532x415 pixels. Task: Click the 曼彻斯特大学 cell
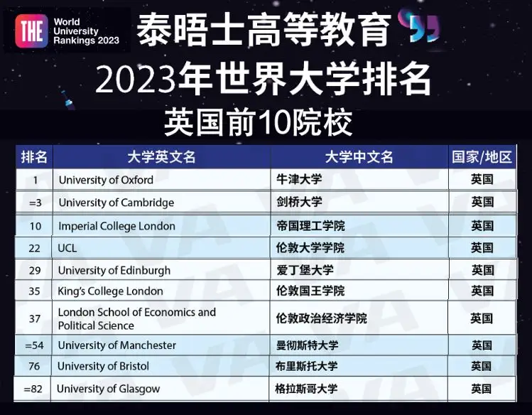(359, 345)
